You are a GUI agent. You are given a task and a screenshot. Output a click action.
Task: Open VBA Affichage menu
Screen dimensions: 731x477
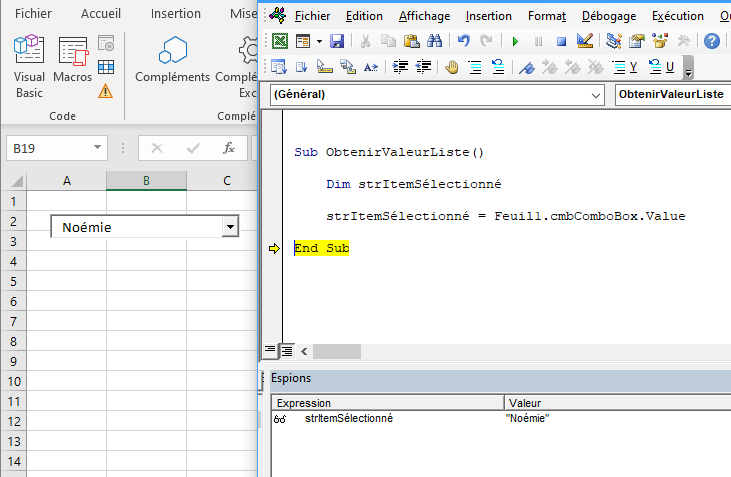click(x=424, y=16)
